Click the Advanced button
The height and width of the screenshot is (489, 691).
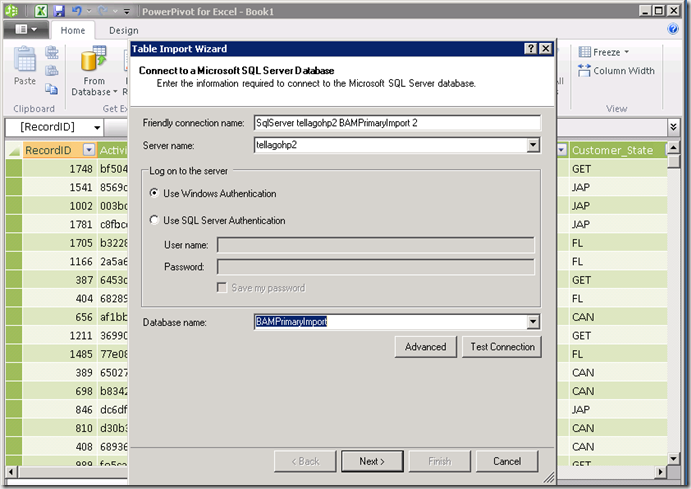click(x=426, y=347)
